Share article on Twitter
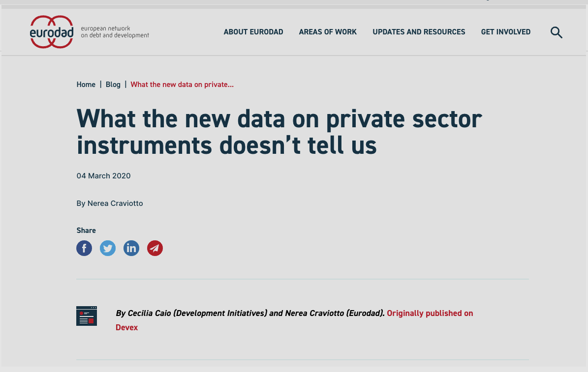 (x=108, y=248)
